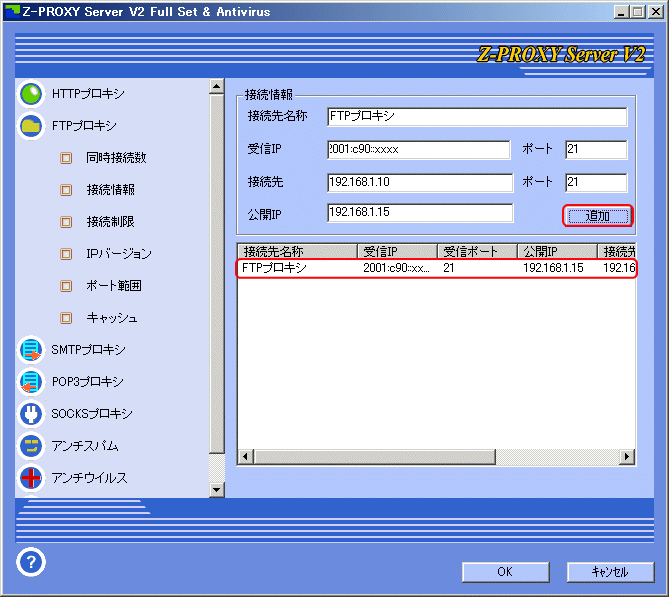Screen dimensions: 669x597
Task: Click the sidebar vertical scrollbar thumb
Action: coord(217,274)
